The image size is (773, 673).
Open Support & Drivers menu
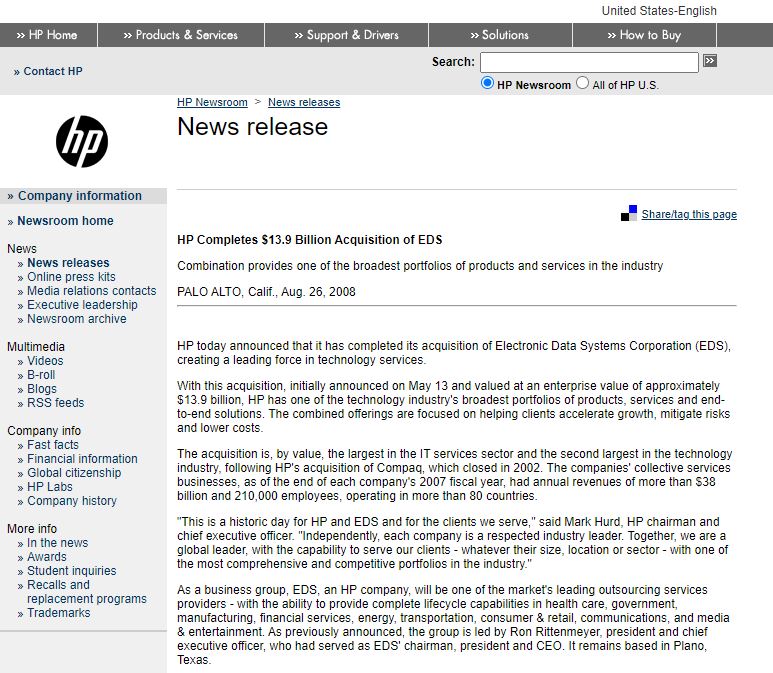(x=347, y=35)
